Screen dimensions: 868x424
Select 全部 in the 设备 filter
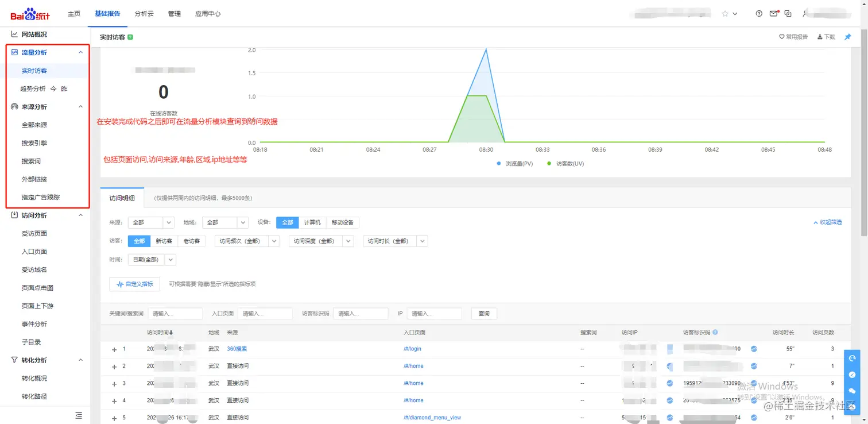288,222
